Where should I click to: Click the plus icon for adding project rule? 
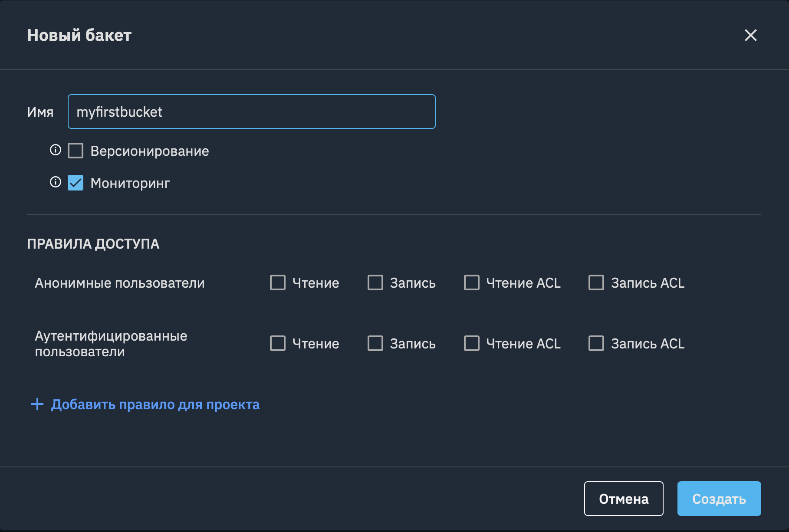[x=37, y=404]
